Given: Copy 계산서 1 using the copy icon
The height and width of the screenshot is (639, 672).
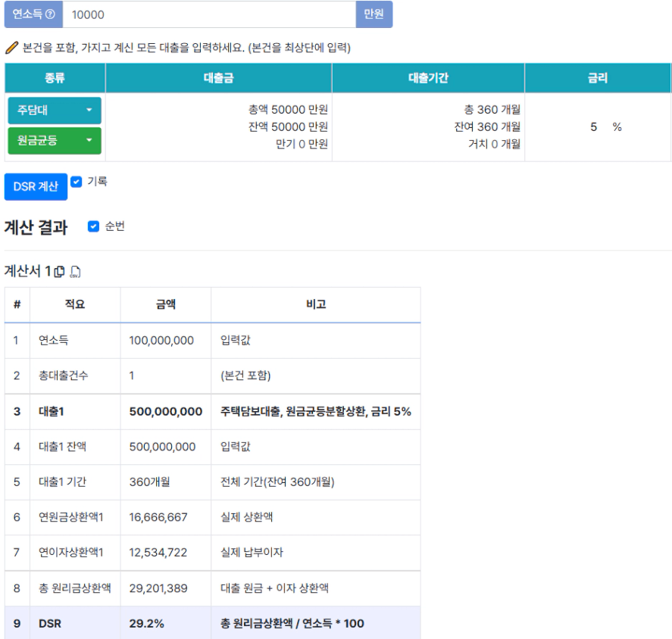Looking at the screenshot, I should click(61, 271).
